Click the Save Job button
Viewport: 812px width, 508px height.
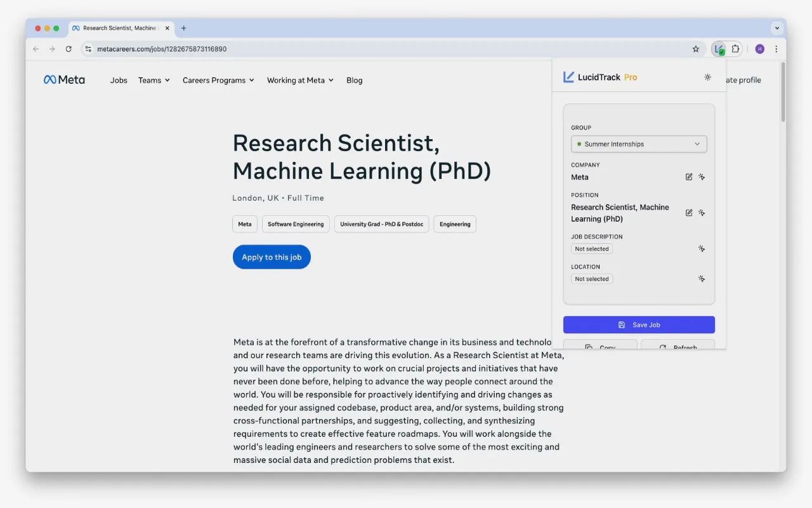pyautogui.click(x=639, y=324)
